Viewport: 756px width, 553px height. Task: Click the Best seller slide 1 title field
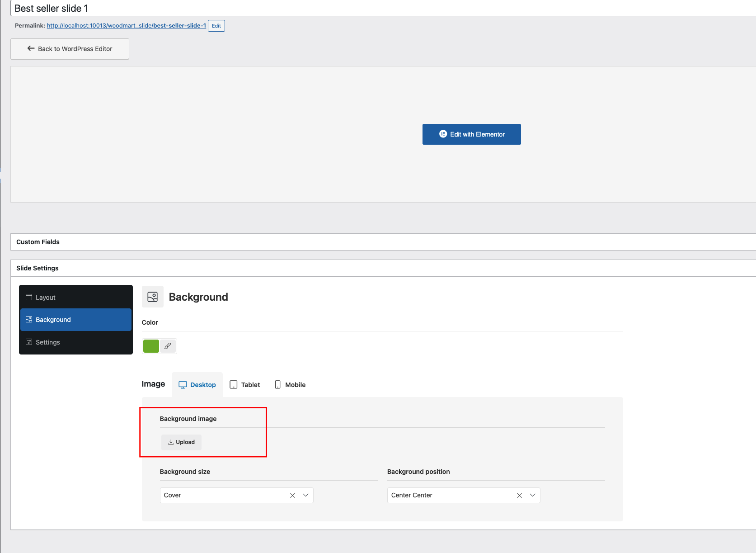pyautogui.click(x=383, y=9)
